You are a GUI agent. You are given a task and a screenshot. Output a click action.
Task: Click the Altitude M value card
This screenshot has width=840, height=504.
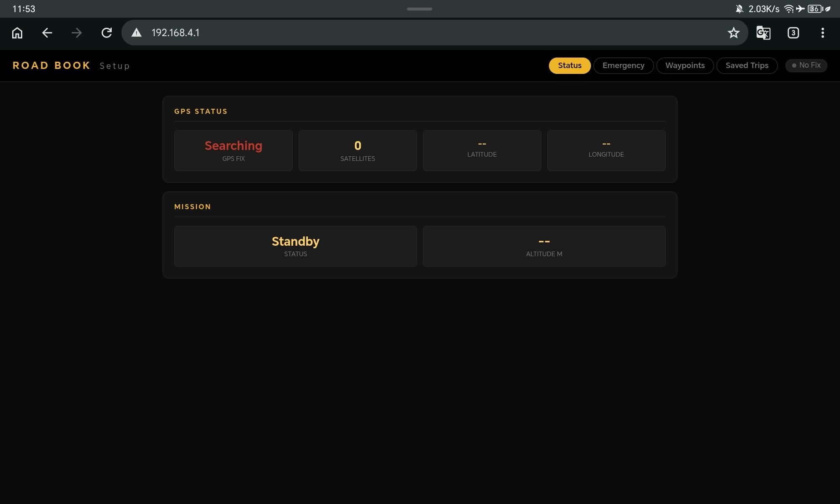click(544, 246)
